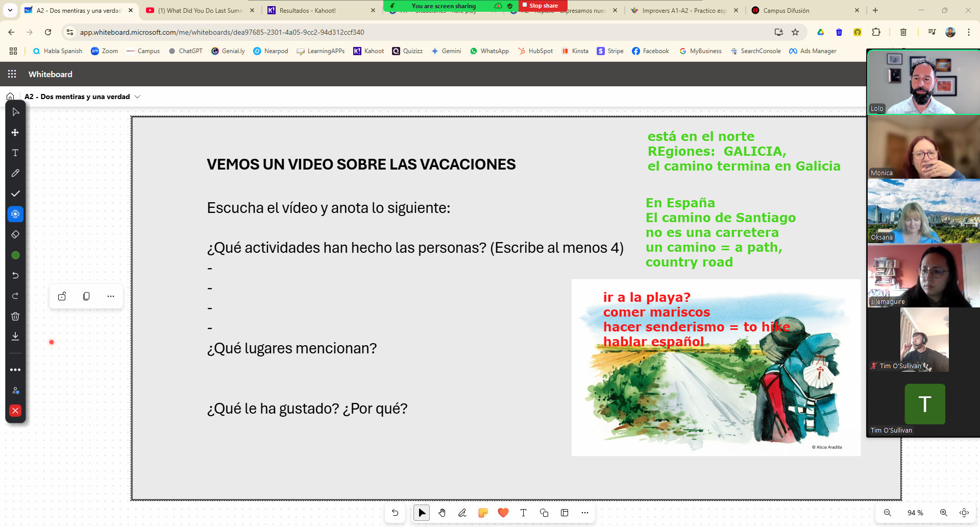Select the checkmark stamp tool
The image size is (980, 527).
15,194
